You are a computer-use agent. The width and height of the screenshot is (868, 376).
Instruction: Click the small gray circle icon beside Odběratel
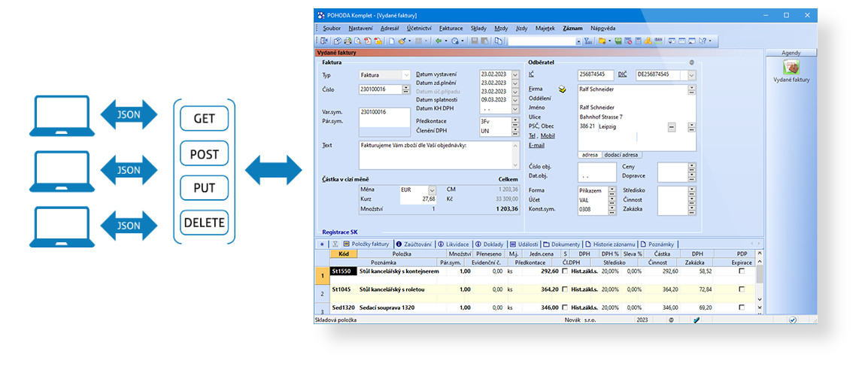[x=691, y=62]
